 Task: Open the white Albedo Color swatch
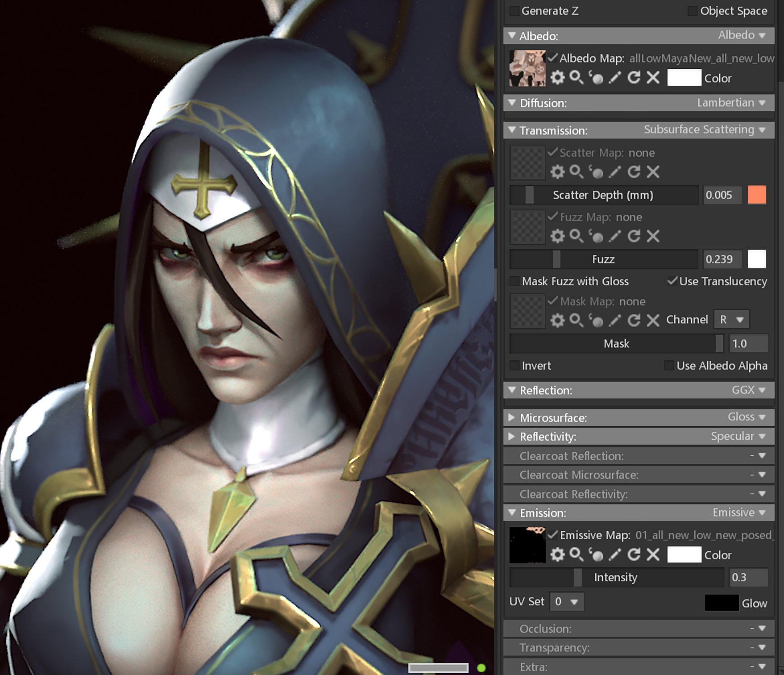tap(684, 78)
